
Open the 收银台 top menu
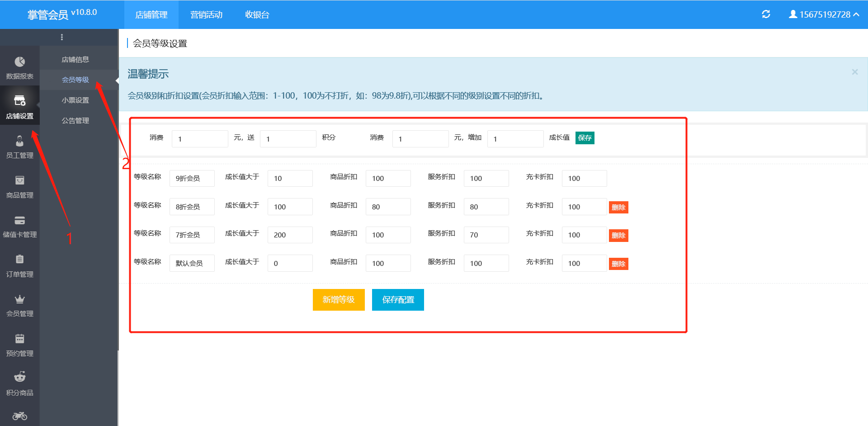(x=257, y=14)
